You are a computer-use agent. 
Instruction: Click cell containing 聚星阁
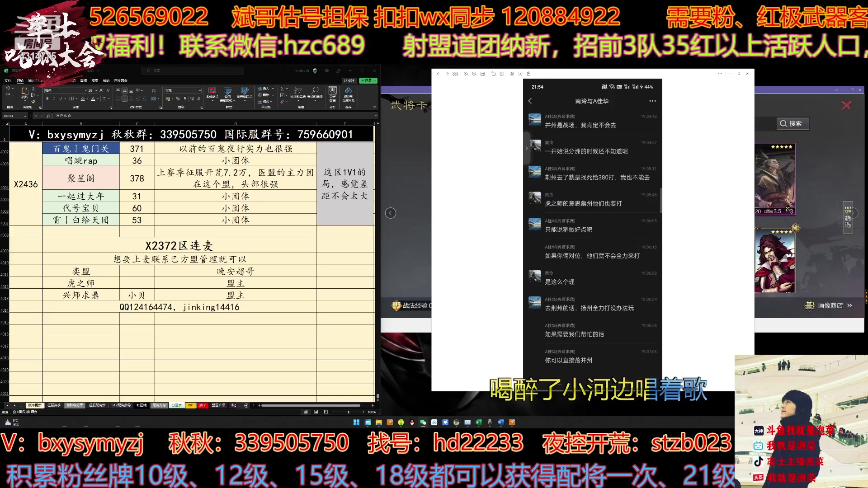click(81, 178)
